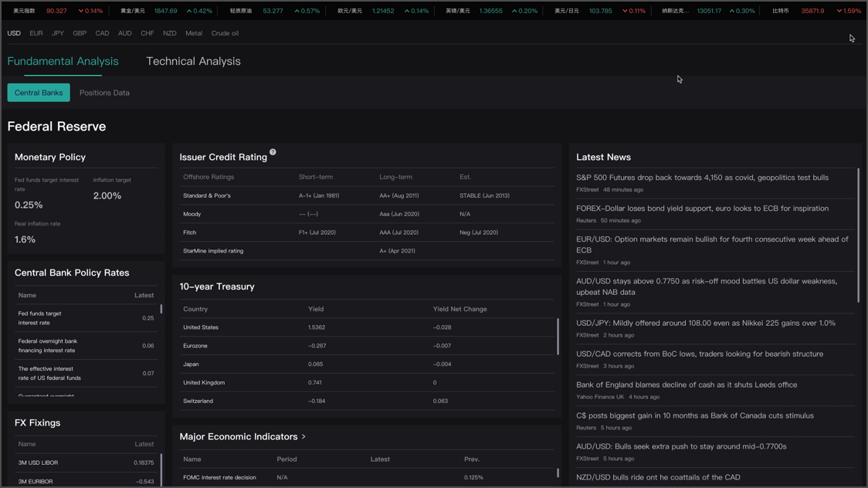
Task: Open S&P 500 Futures news headline
Action: pos(702,178)
